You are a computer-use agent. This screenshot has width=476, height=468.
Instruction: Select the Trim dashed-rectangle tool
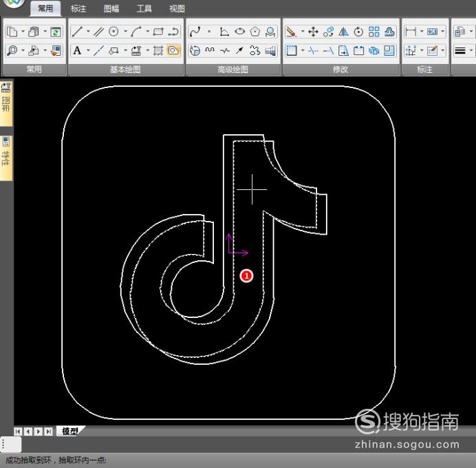292,50
